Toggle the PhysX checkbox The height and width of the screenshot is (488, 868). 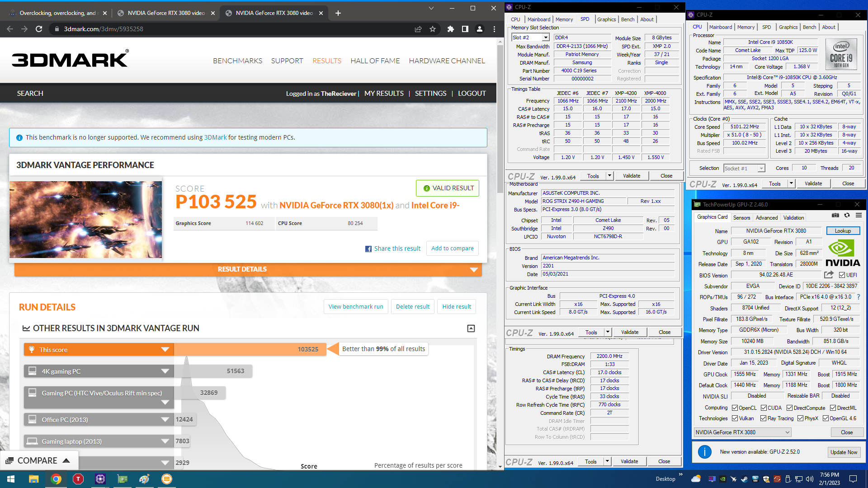(800, 418)
